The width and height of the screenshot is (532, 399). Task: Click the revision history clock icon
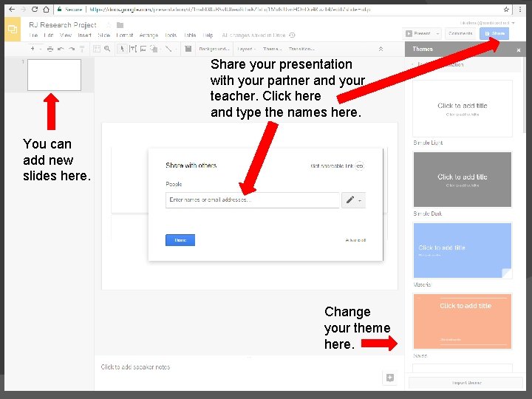[292, 35]
